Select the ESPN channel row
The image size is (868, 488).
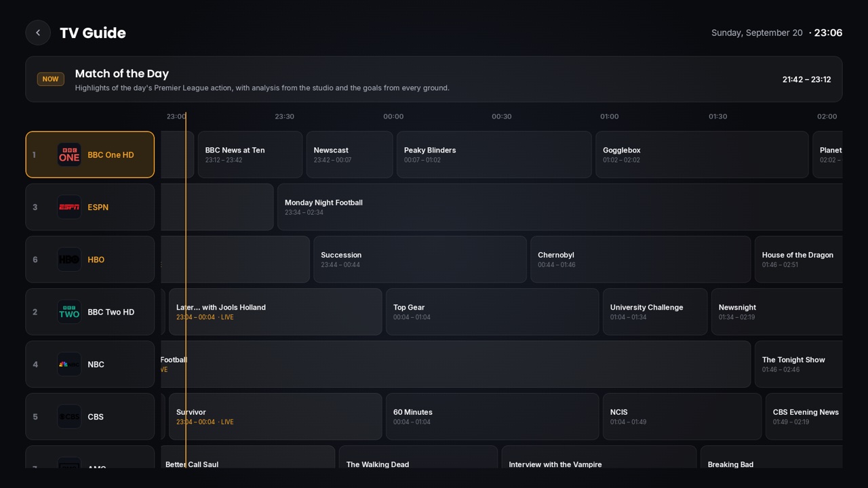coord(90,207)
